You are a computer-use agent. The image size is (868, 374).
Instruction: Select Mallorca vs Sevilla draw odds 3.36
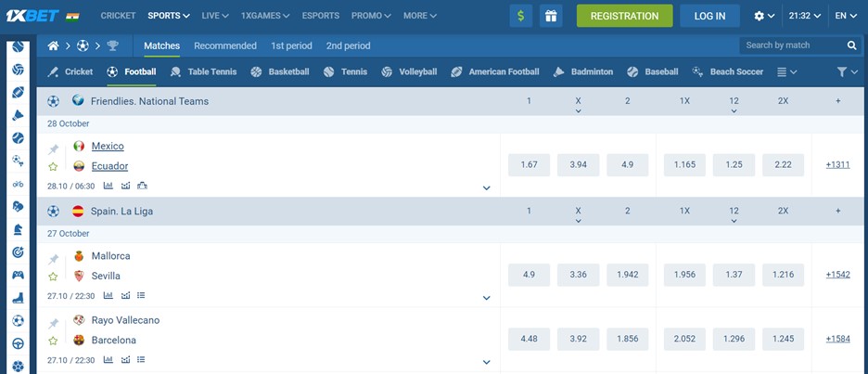pos(578,275)
